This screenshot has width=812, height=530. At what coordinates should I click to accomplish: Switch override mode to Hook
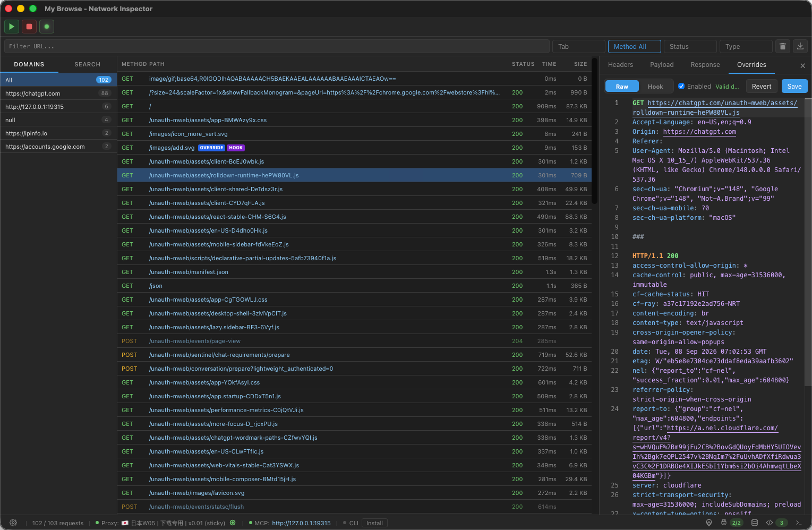(x=655, y=87)
